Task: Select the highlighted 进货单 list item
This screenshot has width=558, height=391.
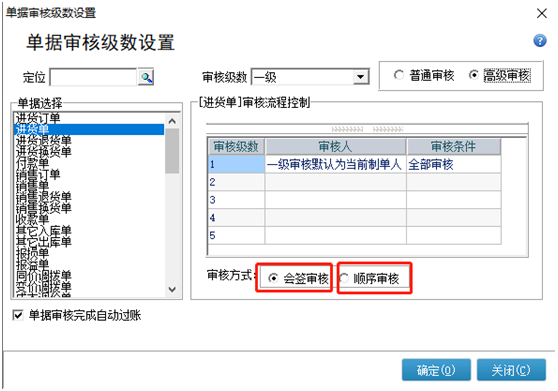Action: [x=89, y=129]
